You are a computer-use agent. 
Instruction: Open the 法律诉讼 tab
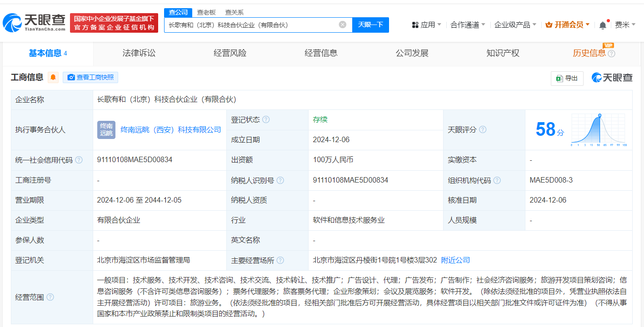click(139, 53)
